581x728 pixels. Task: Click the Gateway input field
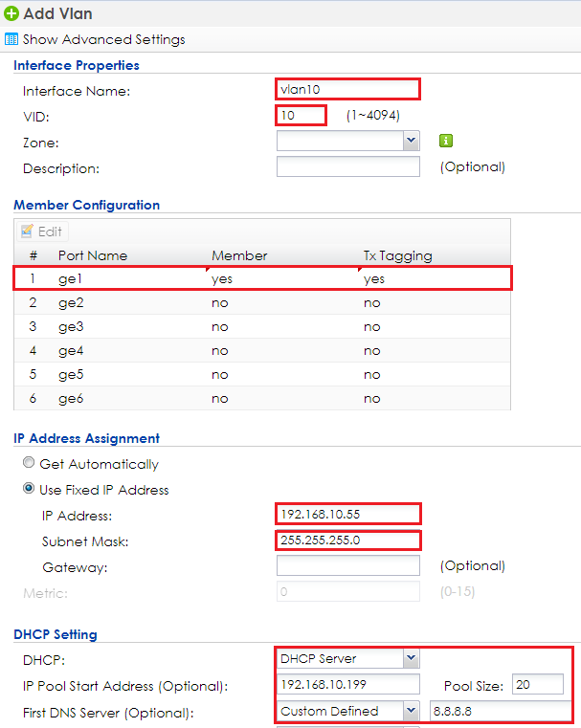348,565
